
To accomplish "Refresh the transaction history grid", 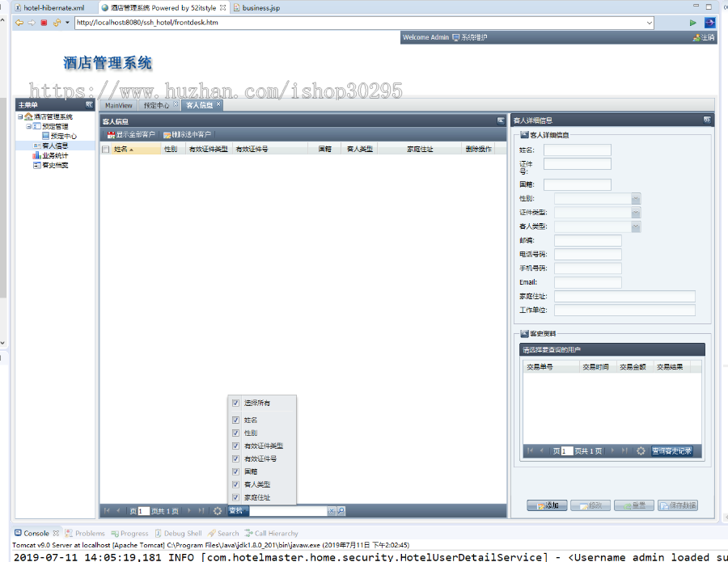I will (641, 451).
